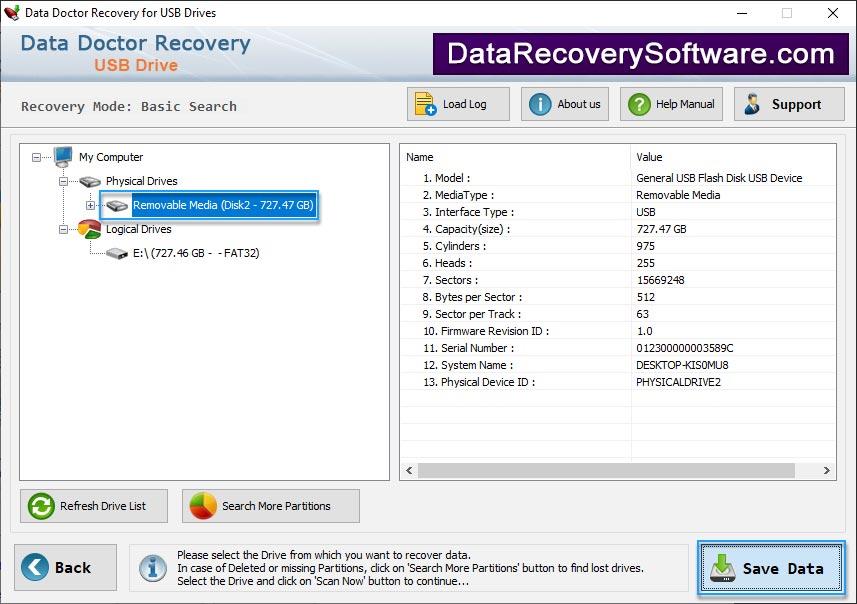Select Physical Drives in the tree
The width and height of the screenshot is (857, 604).
tap(142, 181)
